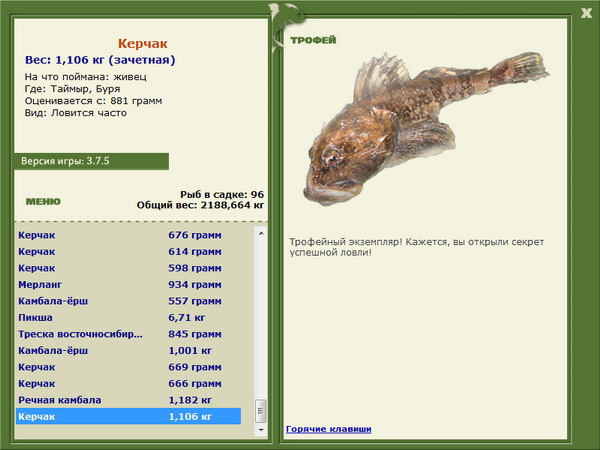Click the down arrow of fish list scrollbar
The image size is (600, 450).
coord(261,430)
